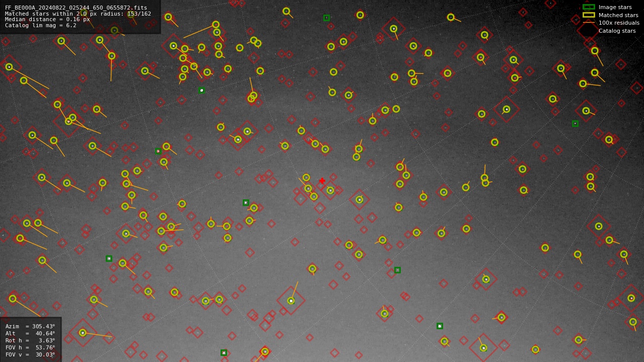Image resolution: width=644 pixels, height=362 pixels.
Task: Click the red Catalog stars legend diamond
Action: click(588, 31)
